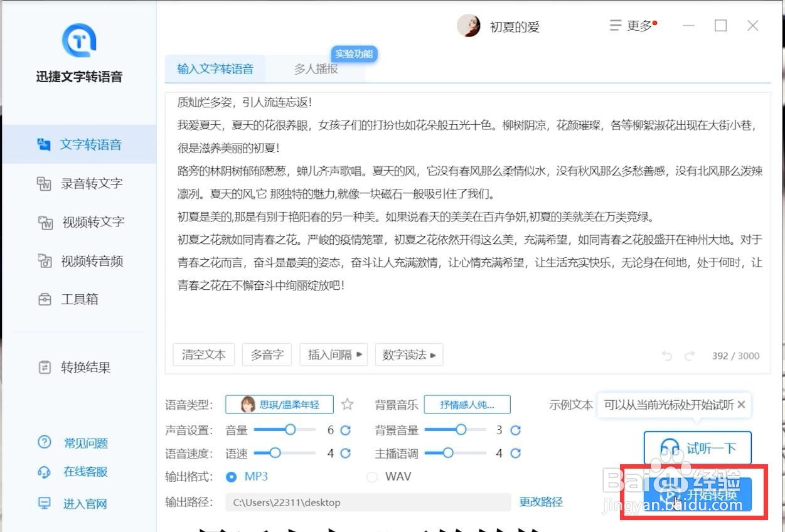Reset 主播语调 with its refresh icon
This screenshot has height=532, width=785.
[516, 453]
